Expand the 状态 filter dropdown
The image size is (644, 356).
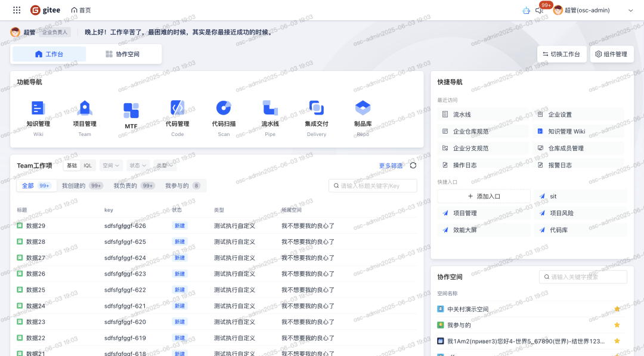(x=138, y=166)
